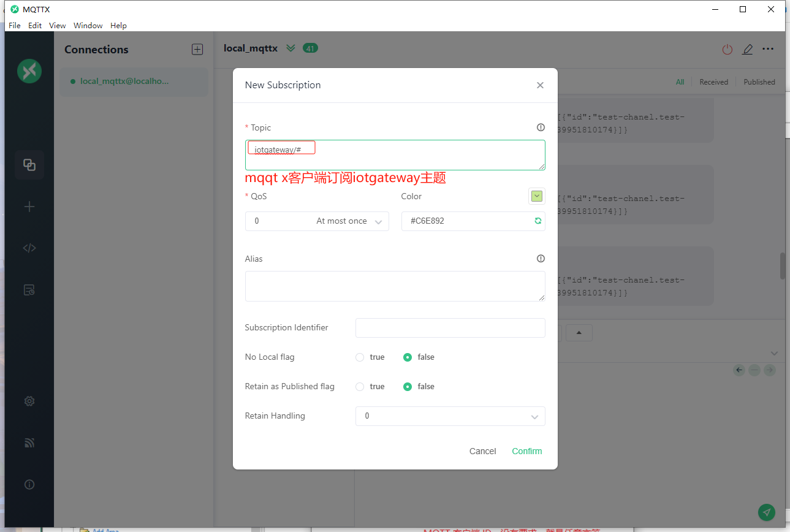Click the Confirm button

click(x=527, y=451)
